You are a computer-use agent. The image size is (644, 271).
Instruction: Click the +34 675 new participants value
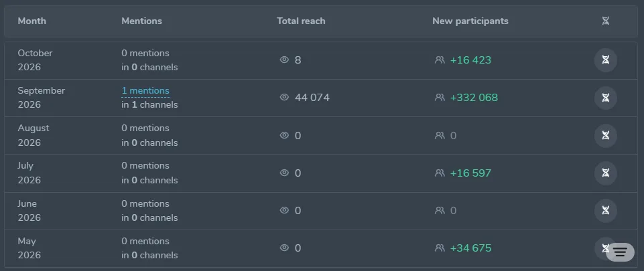470,248
